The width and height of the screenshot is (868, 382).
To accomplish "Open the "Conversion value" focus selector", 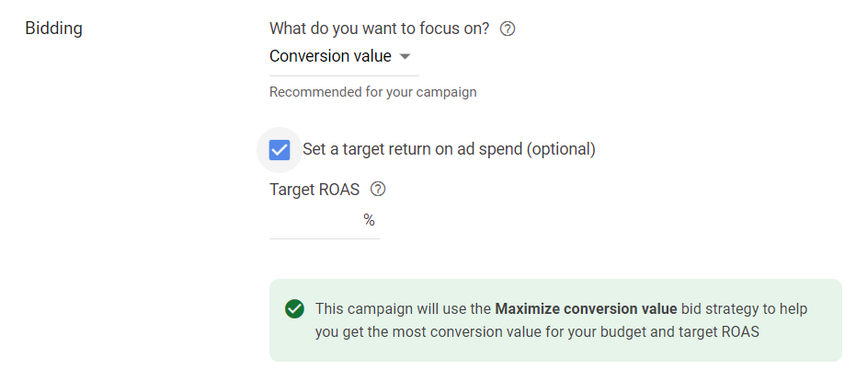I will coord(330,56).
